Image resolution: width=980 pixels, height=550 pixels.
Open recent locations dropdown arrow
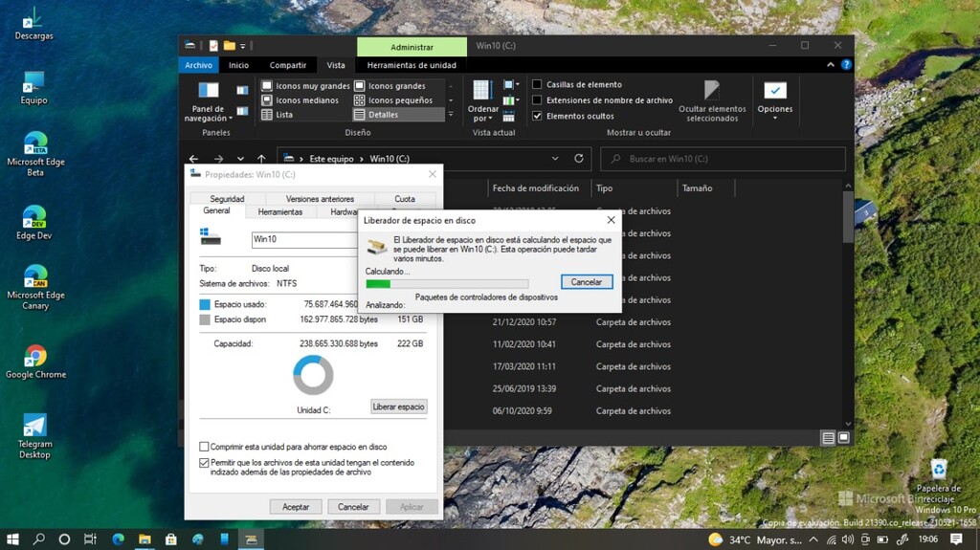pyautogui.click(x=240, y=159)
